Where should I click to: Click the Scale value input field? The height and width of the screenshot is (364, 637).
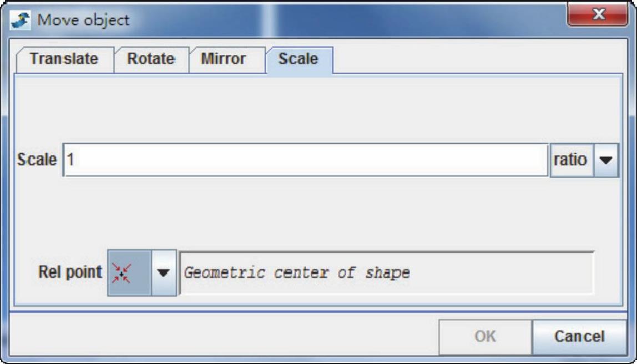pos(305,160)
